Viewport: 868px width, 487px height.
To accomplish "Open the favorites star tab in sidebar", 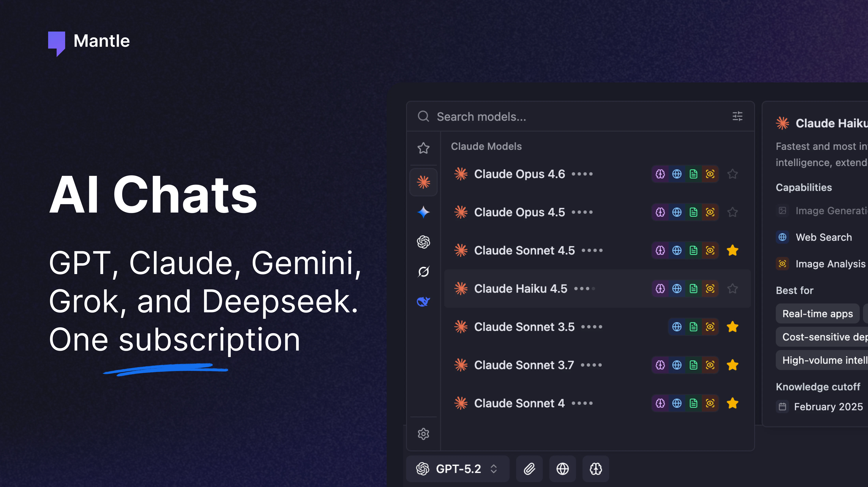I will pos(423,148).
